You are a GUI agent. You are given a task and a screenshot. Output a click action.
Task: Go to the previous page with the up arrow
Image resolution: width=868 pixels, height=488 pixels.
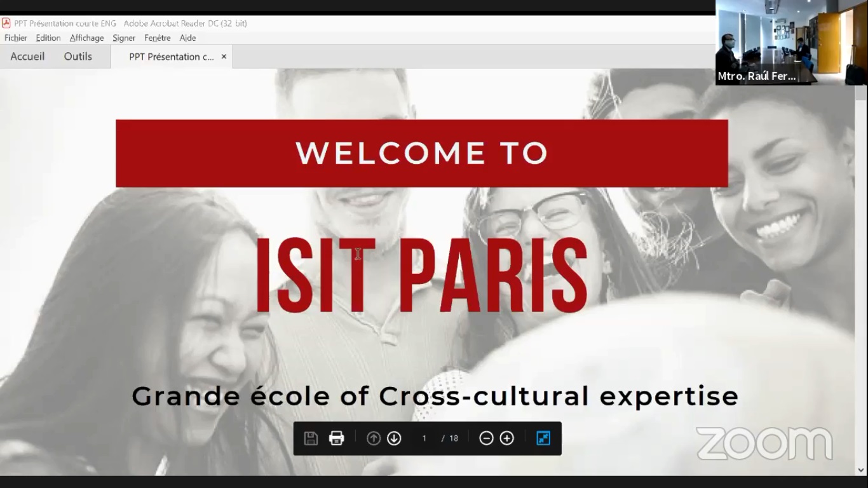374,438
